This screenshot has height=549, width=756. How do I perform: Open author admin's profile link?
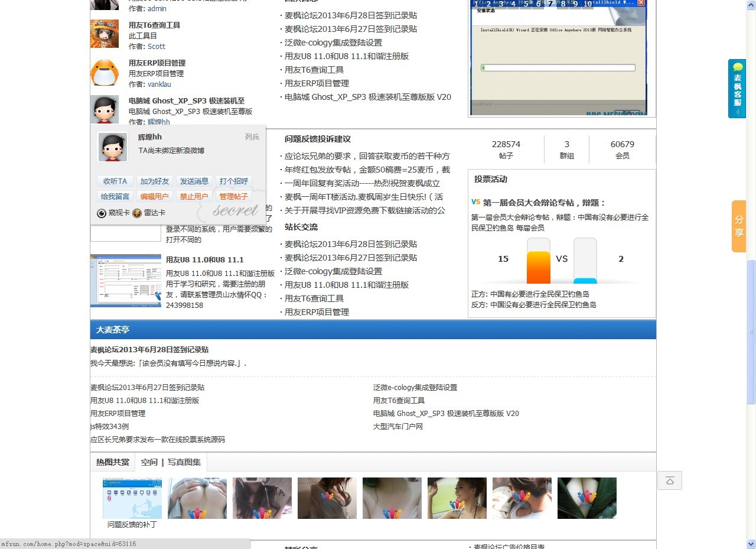point(157,9)
